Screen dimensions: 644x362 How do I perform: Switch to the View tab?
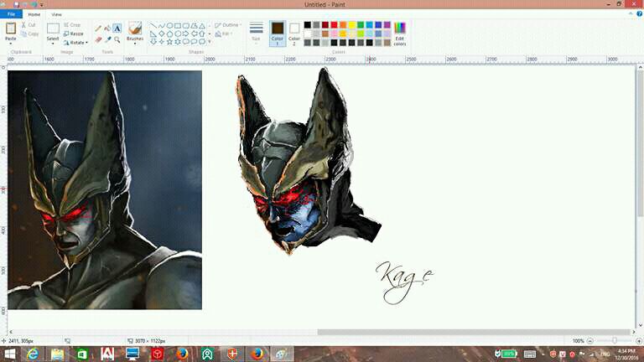coord(57,14)
